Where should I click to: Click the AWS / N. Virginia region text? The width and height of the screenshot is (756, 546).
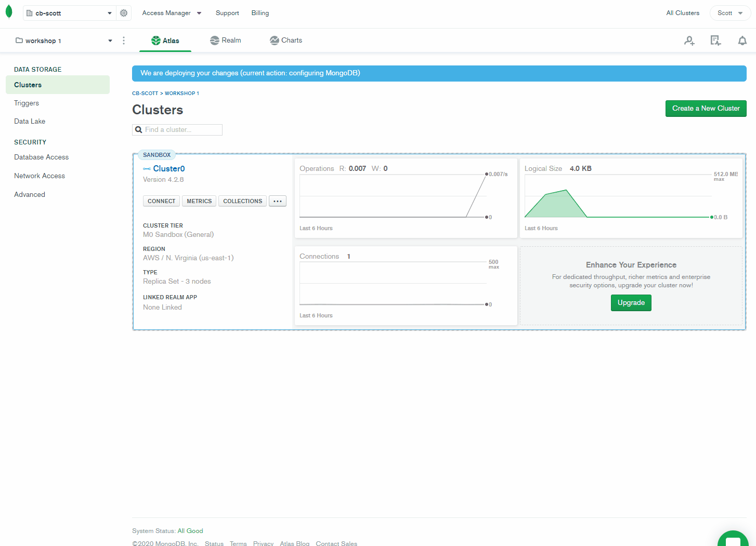pos(188,258)
